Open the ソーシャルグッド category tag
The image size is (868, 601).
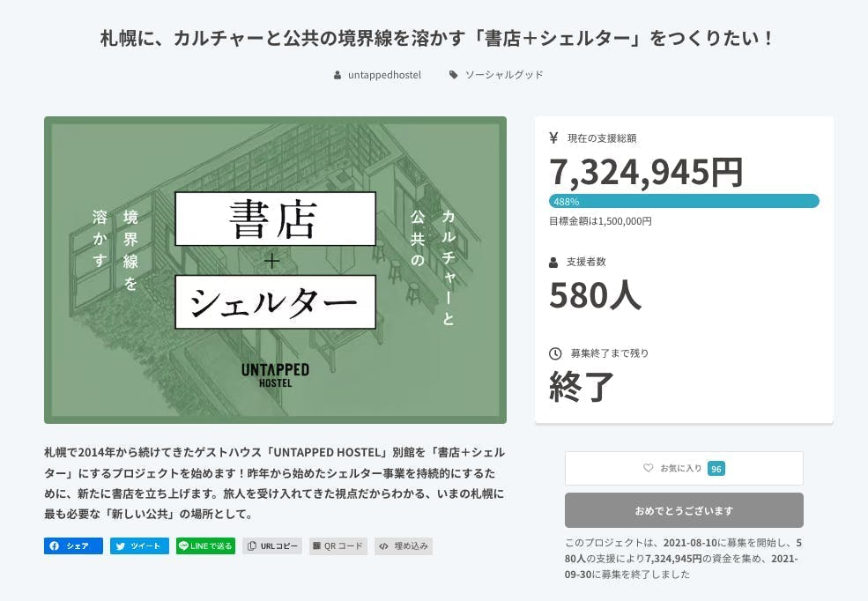(503, 75)
